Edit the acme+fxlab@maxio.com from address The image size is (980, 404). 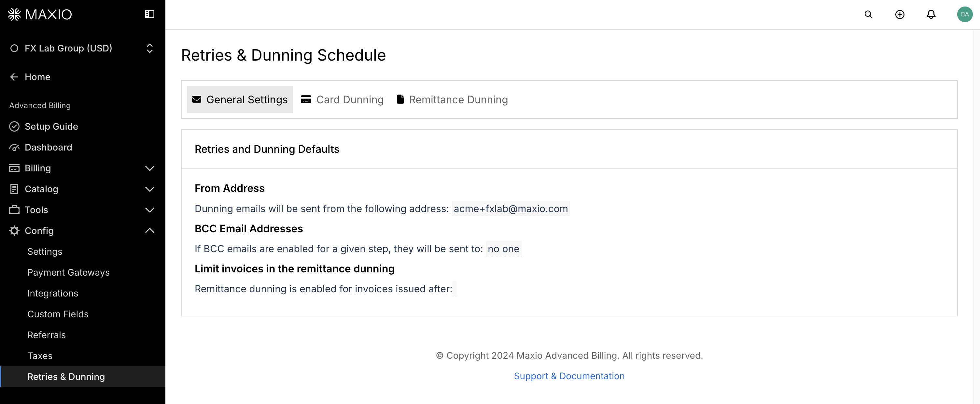(510, 209)
